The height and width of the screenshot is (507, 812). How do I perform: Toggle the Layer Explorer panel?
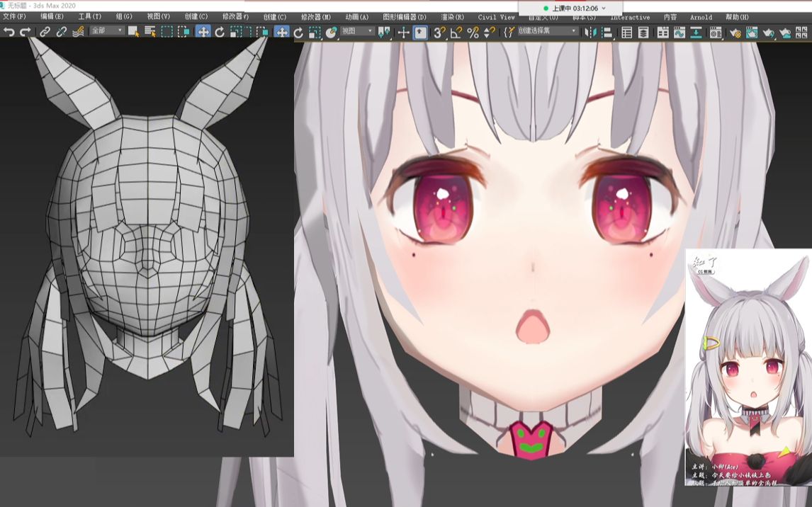coord(643,33)
